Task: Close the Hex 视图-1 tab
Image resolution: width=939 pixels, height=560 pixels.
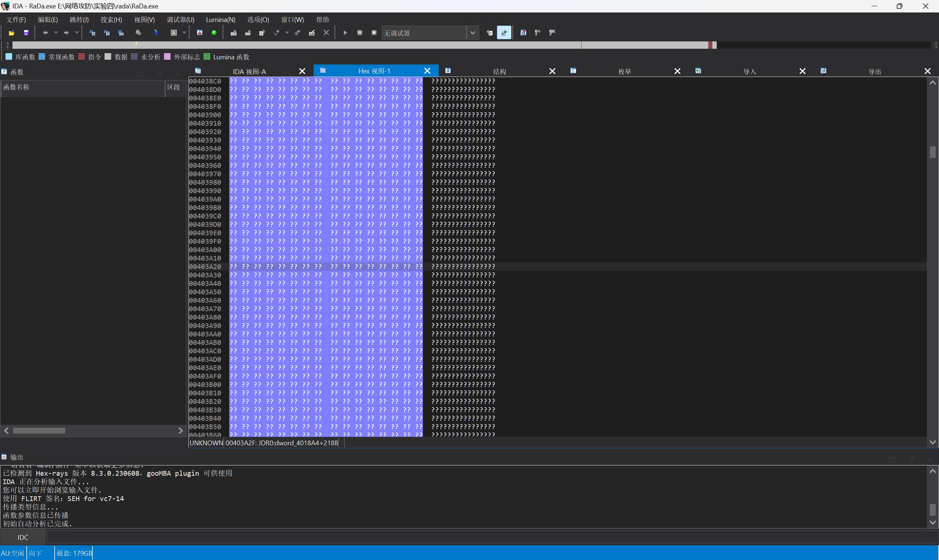Action: tap(427, 71)
